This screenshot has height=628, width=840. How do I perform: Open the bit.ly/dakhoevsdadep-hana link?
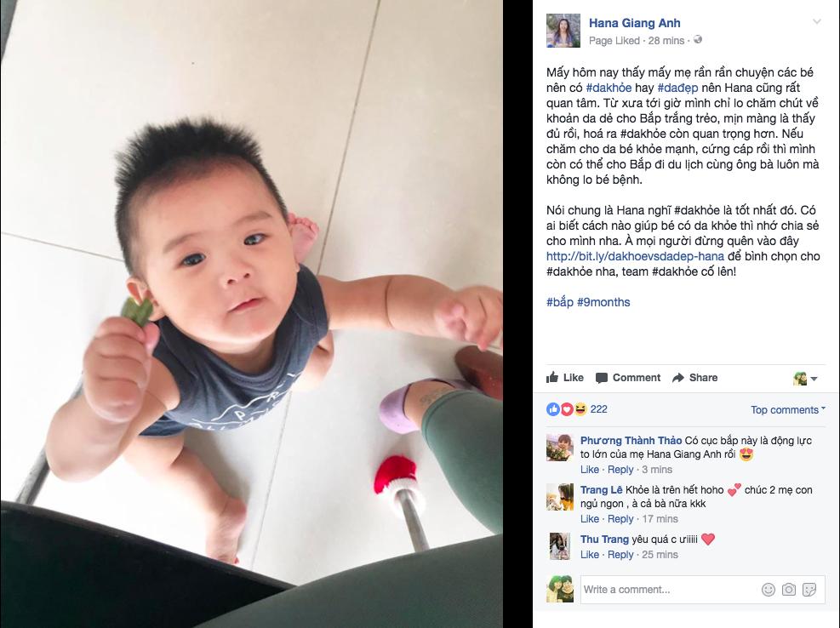635,256
